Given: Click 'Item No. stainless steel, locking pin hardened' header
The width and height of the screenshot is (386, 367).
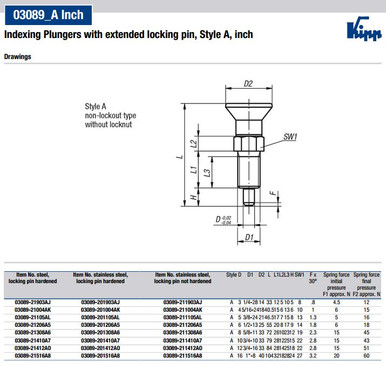Looking at the screenshot, I should [x=100, y=278].
